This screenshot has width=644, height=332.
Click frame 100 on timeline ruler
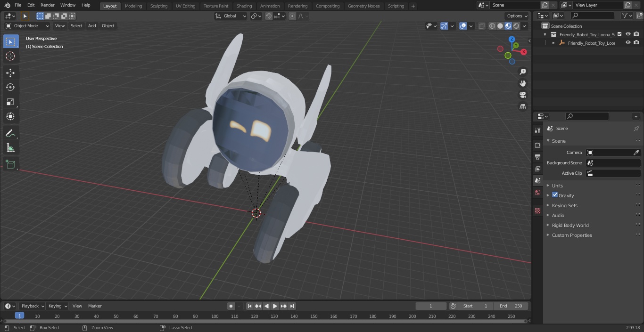(215, 316)
